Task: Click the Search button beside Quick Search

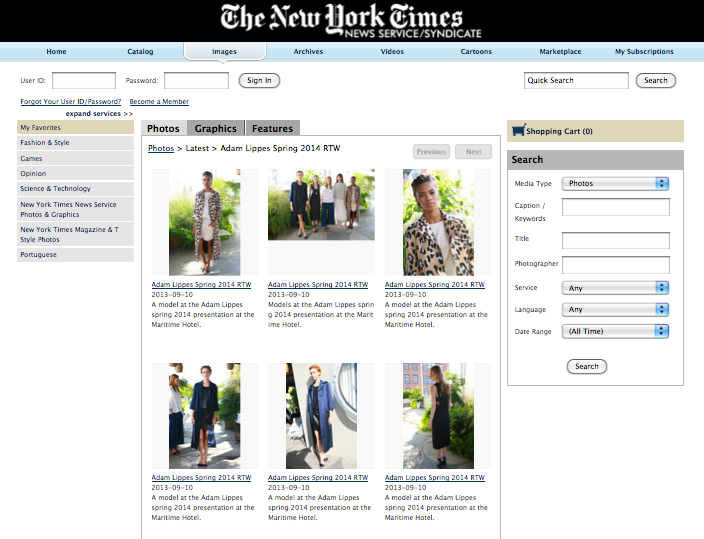Action: (x=656, y=80)
